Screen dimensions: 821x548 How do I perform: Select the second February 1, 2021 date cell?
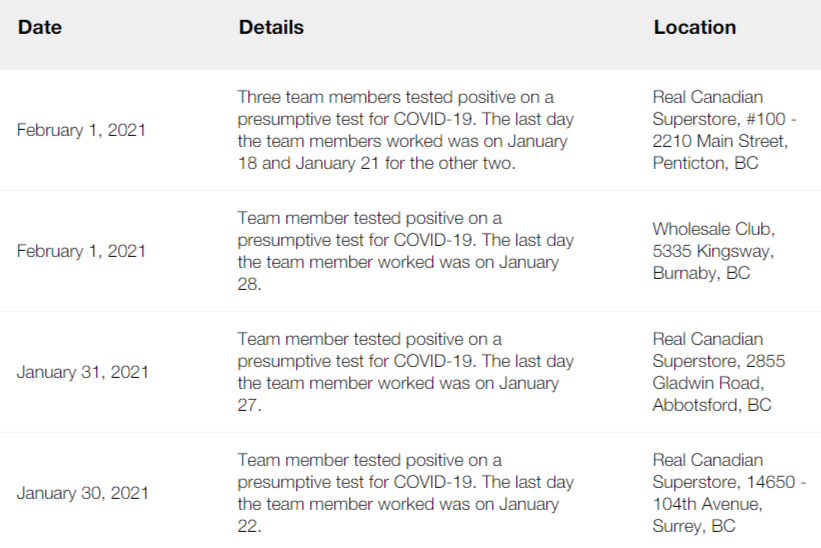click(x=81, y=251)
